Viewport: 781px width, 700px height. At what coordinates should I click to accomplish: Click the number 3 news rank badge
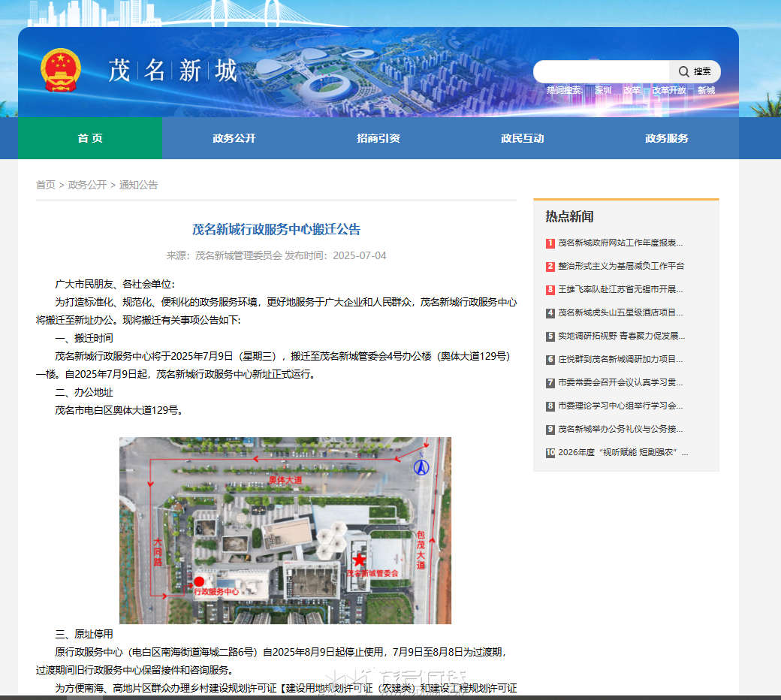[550, 289]
